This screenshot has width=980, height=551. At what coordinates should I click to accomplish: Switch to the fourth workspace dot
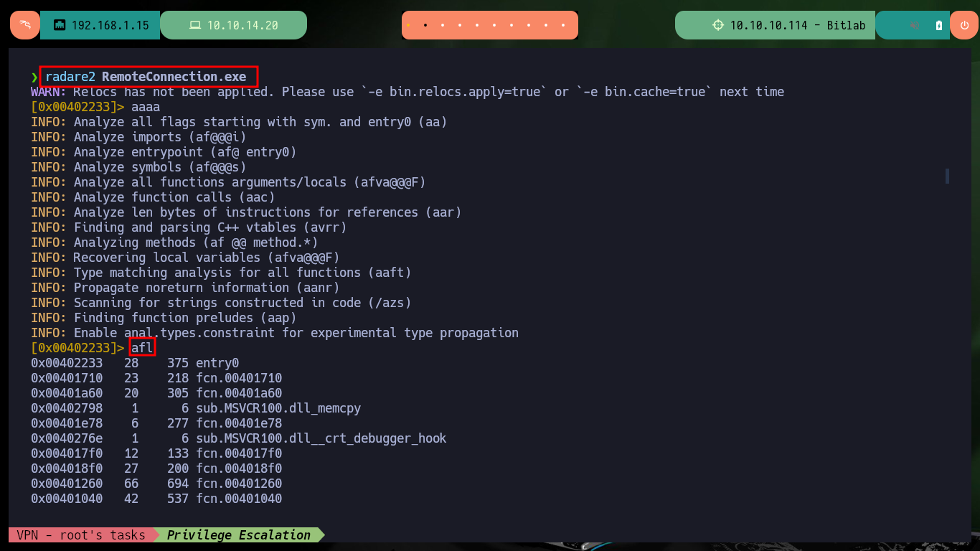[x=460, y=25]
